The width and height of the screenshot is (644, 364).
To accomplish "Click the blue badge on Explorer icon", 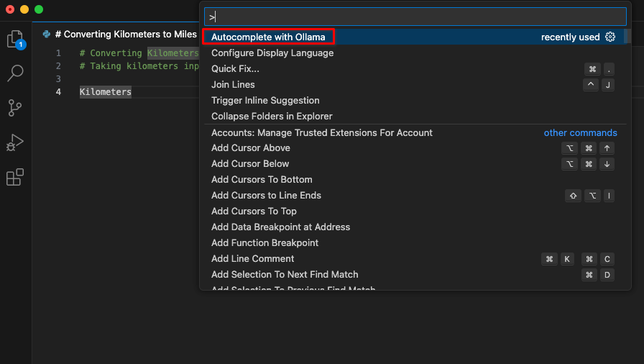I will click(x=21, y=45).
